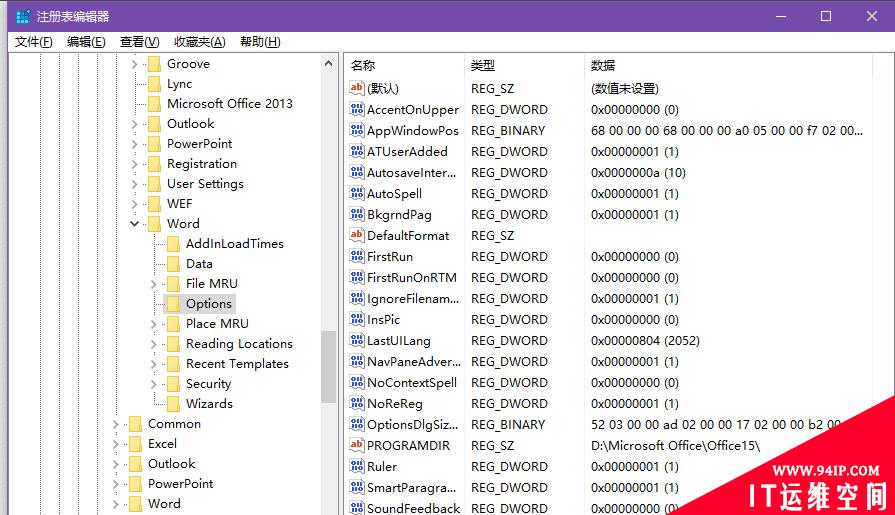The height and width of the screenshot is (515, 895).
Task: Expand the Place MRU key
Action: (x=154, y=324)
